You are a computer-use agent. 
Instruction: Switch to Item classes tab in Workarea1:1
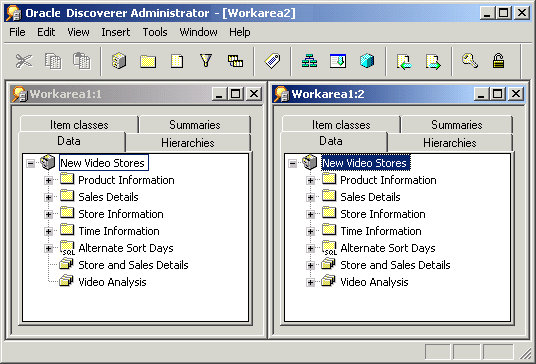coord(79,124)
